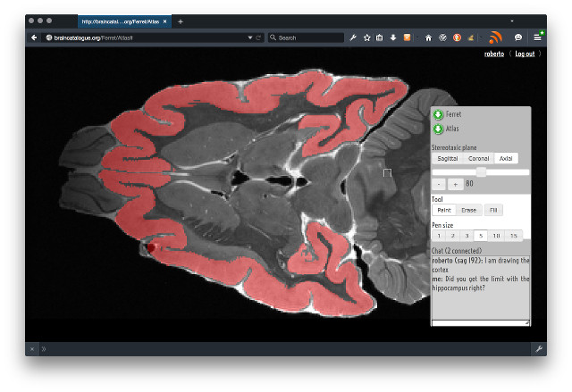Select the Erase tool
The image size is (572, 392).
468,210
